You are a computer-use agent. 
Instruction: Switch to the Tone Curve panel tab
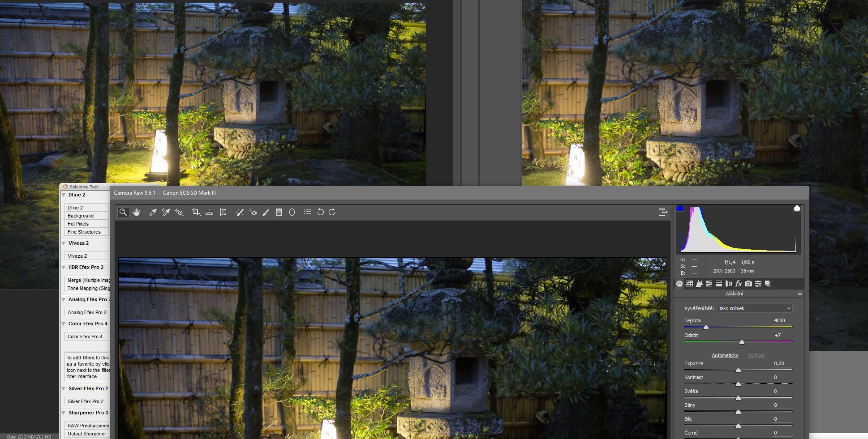(689, 284)
